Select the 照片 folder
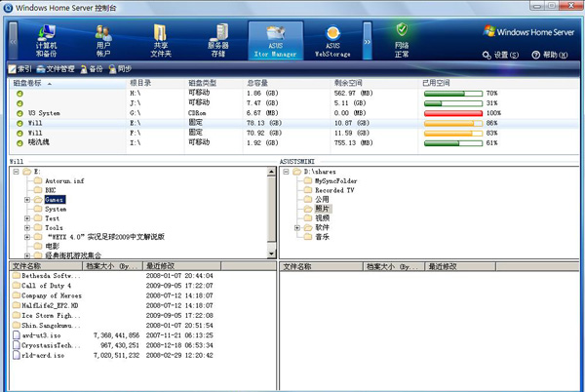The width and height of the screenshot is (585, 392). 317,209
